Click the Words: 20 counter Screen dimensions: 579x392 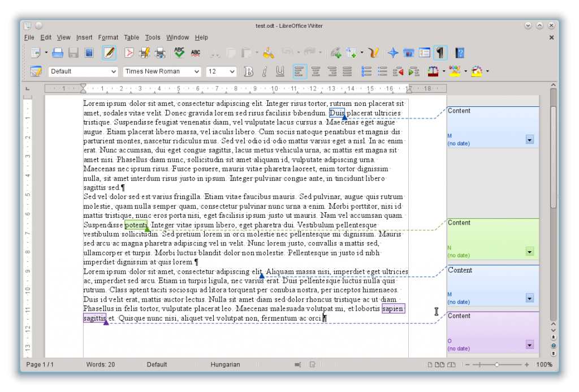point(101,364)
